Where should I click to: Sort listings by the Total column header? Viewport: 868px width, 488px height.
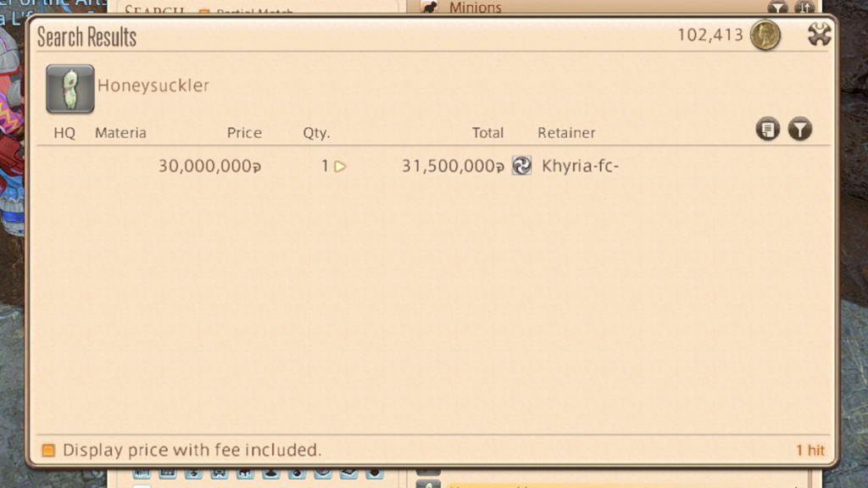487,133
